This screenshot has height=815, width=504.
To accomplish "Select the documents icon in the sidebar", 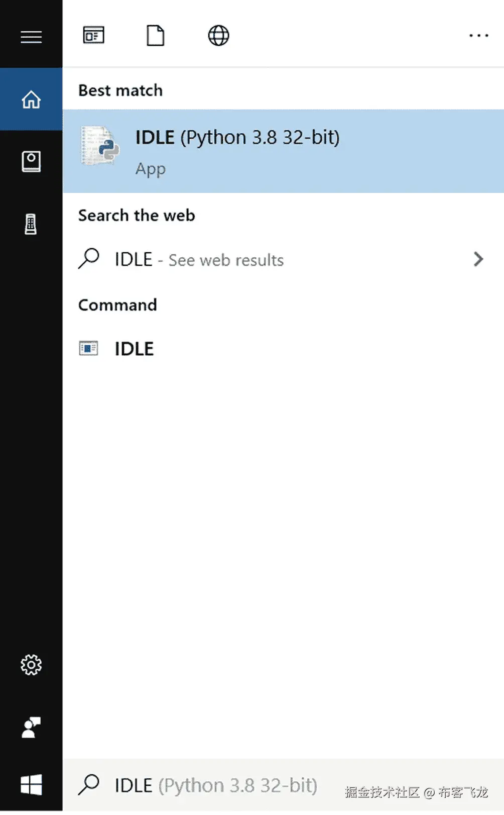I will click(31, 162).
